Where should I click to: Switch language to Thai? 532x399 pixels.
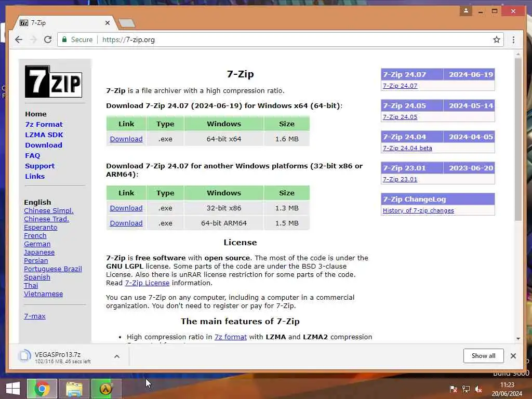point(31,286)
